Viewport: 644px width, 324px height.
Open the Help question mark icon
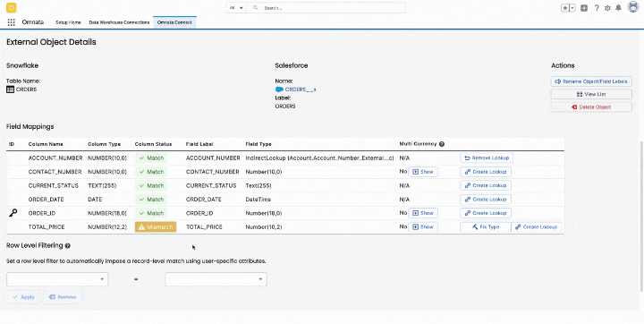pos(597,8)
